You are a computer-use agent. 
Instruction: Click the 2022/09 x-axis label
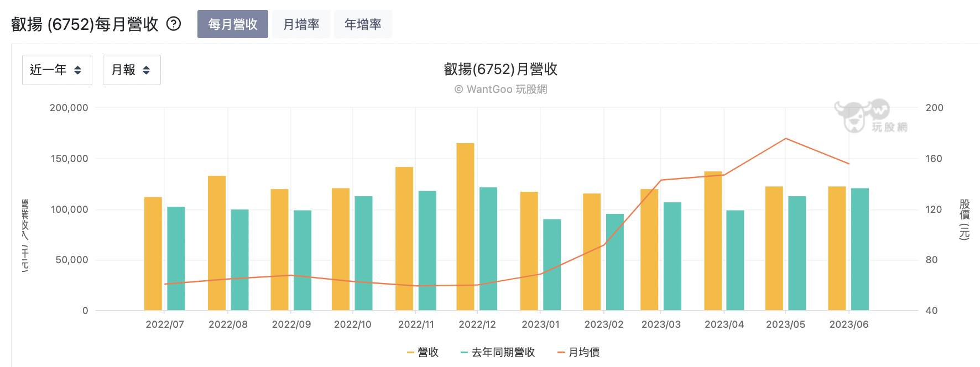pos(291,324)
